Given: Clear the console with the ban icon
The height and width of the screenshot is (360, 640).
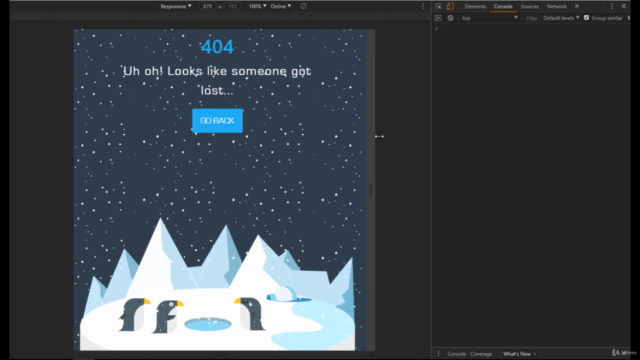Looking at the screenshot, I should (450, 18).
